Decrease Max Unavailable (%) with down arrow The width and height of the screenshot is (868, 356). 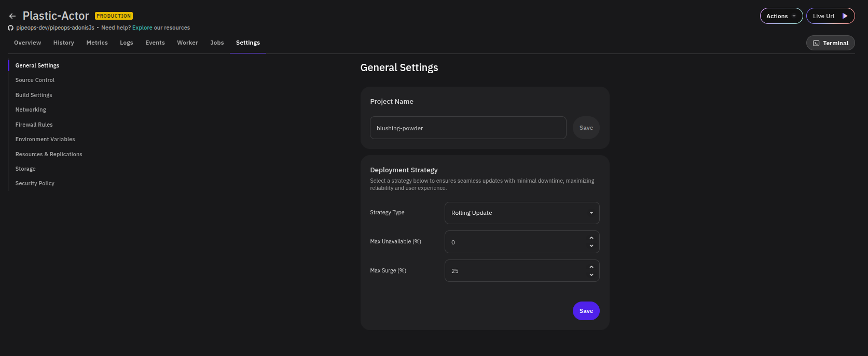pos(591,246)
